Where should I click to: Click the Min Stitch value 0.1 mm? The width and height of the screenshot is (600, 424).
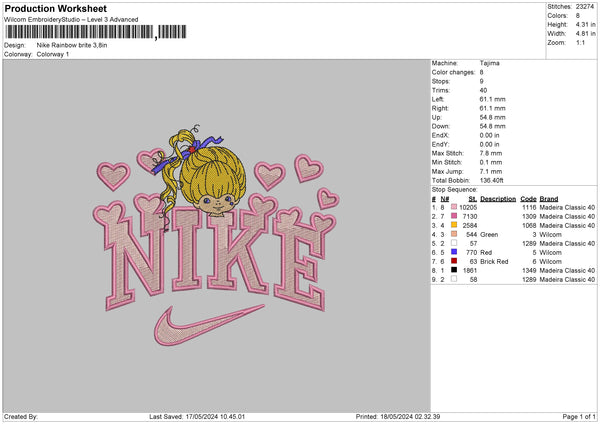coord(491,162)
